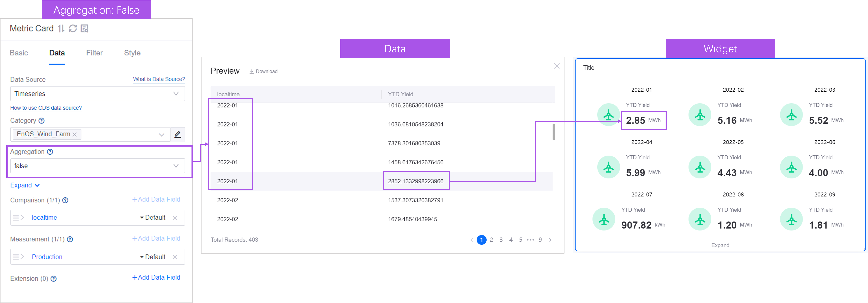Click the Aggregation help question icon
This screenshot has width=868, height=303.
point(50,152)
